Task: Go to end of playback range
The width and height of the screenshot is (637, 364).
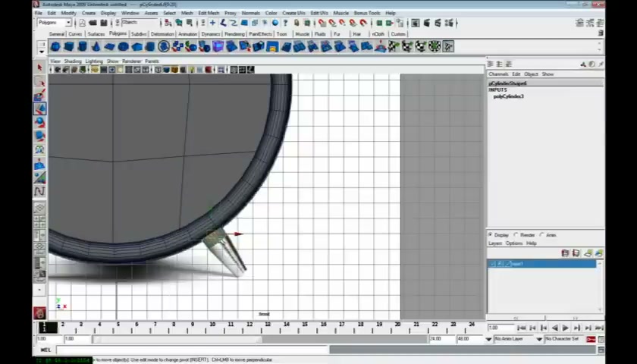Action: (x=599, y=328)
